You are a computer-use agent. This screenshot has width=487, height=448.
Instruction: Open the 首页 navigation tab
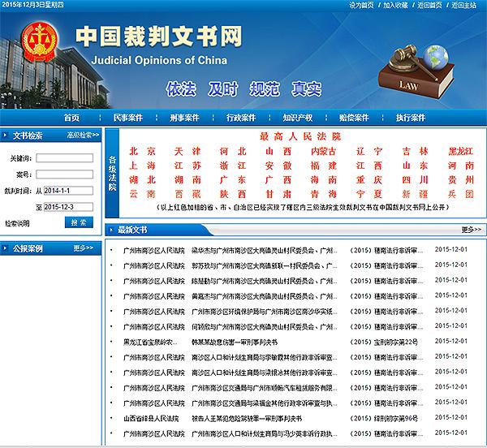[x=71, y=118]
